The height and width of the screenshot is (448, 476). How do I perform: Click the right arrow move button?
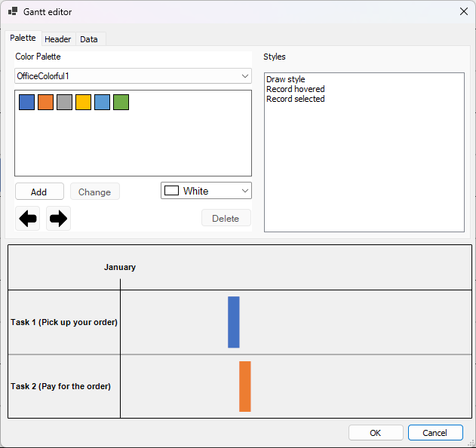[x=58, y=219]
